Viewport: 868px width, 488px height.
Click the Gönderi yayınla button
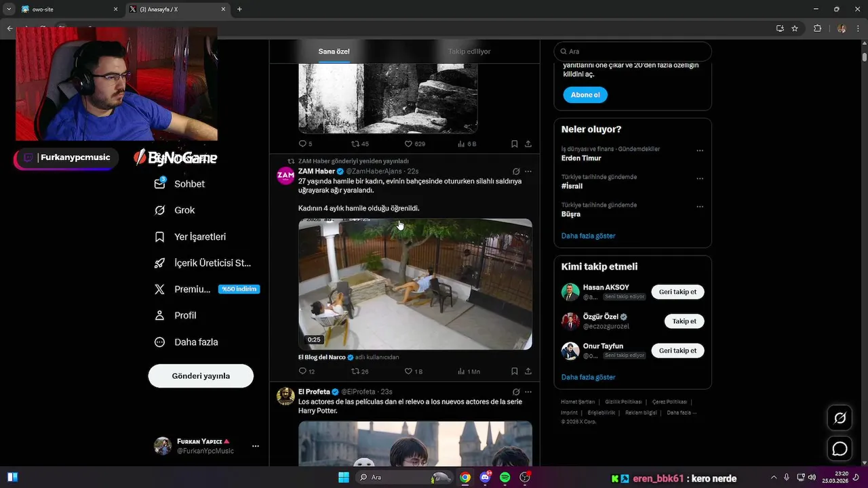coord(201,376)
